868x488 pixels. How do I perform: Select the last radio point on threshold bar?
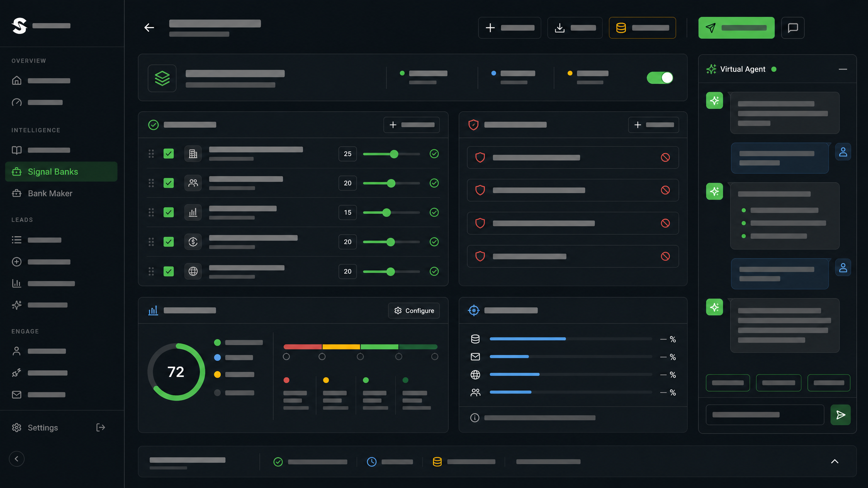[x=434, y=357]
